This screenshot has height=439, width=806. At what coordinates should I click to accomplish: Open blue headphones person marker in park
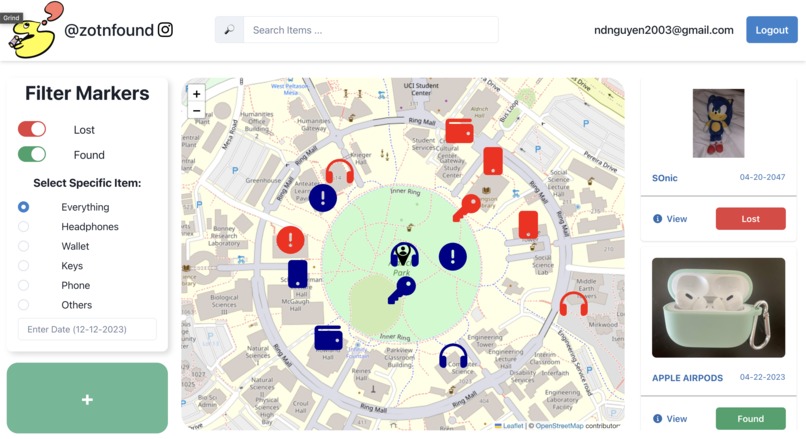(405, 255)
